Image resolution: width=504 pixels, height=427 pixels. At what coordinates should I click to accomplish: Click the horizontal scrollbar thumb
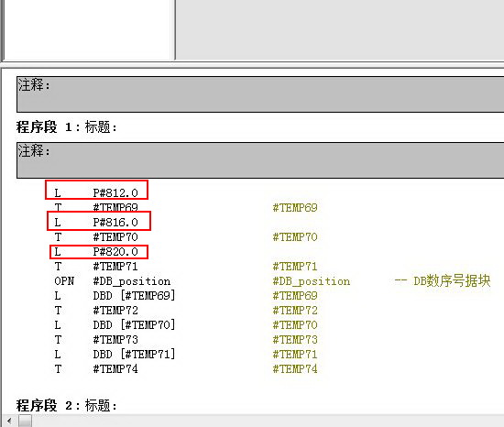click(25, 421)
